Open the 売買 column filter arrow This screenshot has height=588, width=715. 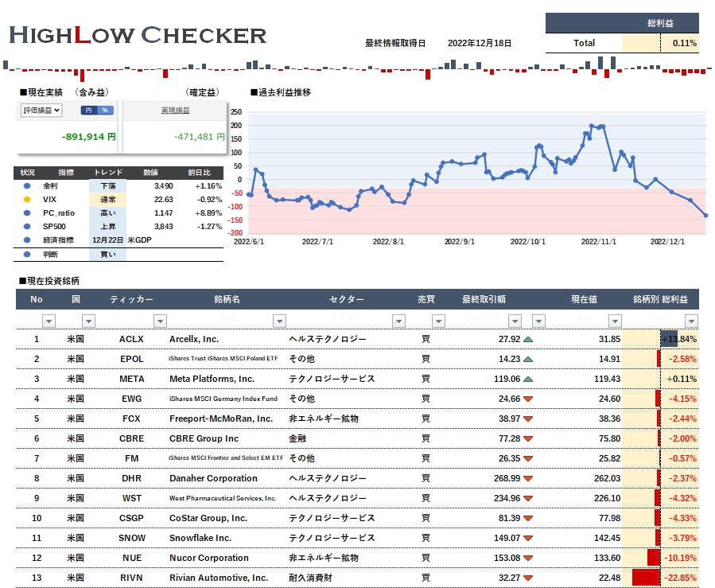tap(437, 321)
